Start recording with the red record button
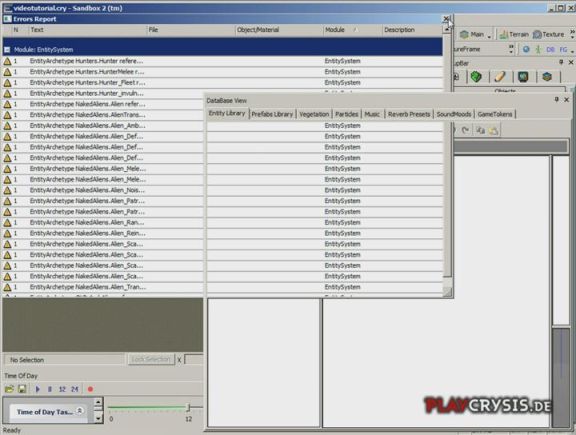576x435 pixels. (90, 389)
